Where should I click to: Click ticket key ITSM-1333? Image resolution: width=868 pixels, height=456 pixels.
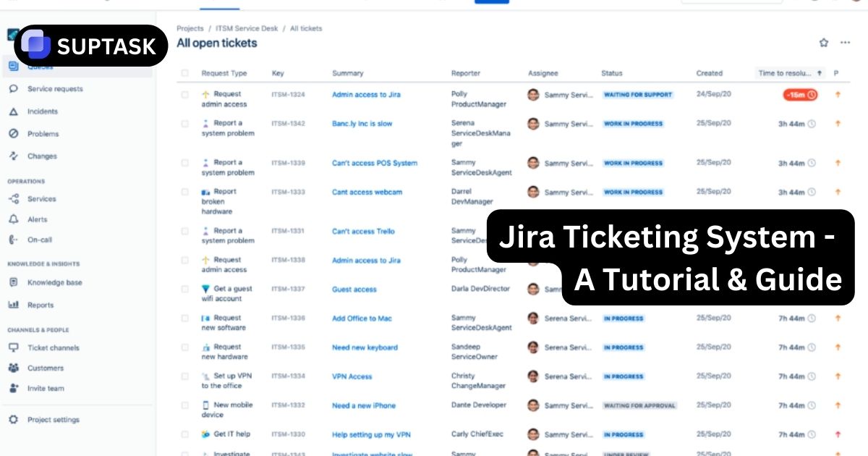coord(288,192)
